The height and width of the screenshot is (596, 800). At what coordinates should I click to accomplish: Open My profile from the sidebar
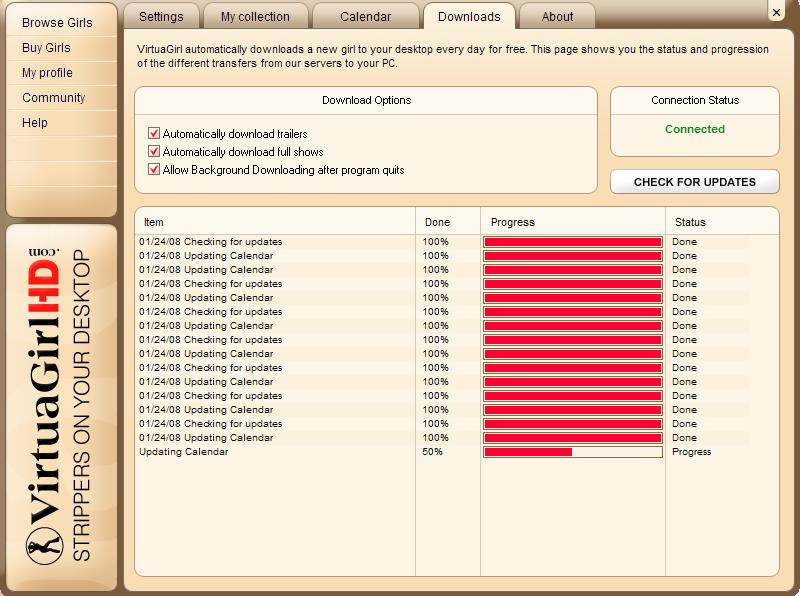[47, 73]
